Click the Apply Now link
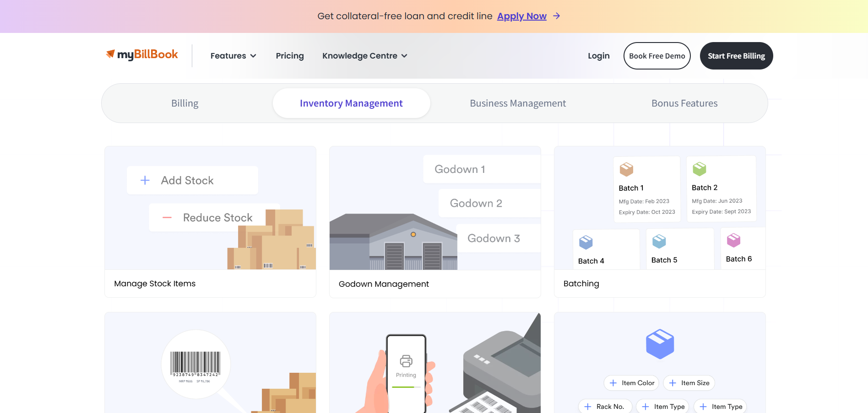868x413 pixels. [x=521, y=16]
